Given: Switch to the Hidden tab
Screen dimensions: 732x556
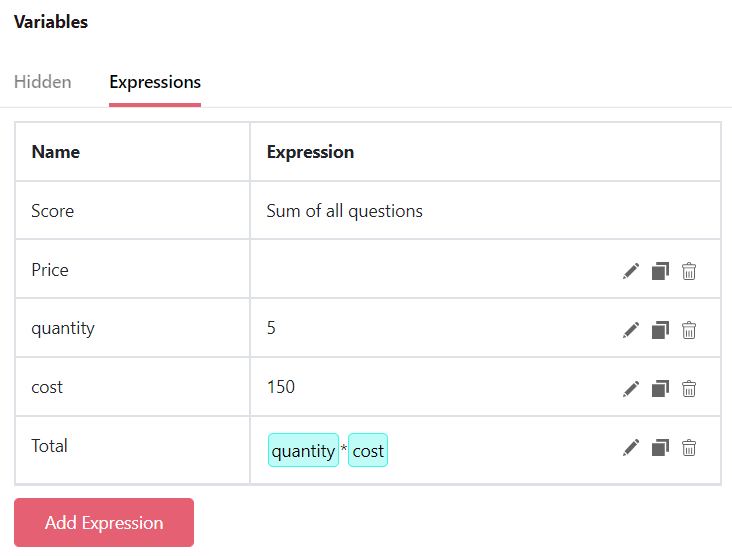Looking at the screenshot, I should [x=42, y=82].
